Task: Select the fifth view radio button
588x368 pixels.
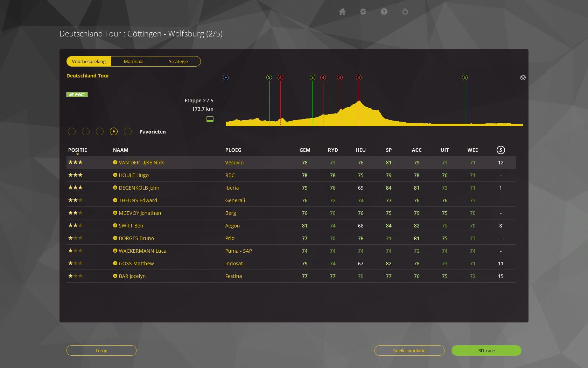Action: point(128,131)
